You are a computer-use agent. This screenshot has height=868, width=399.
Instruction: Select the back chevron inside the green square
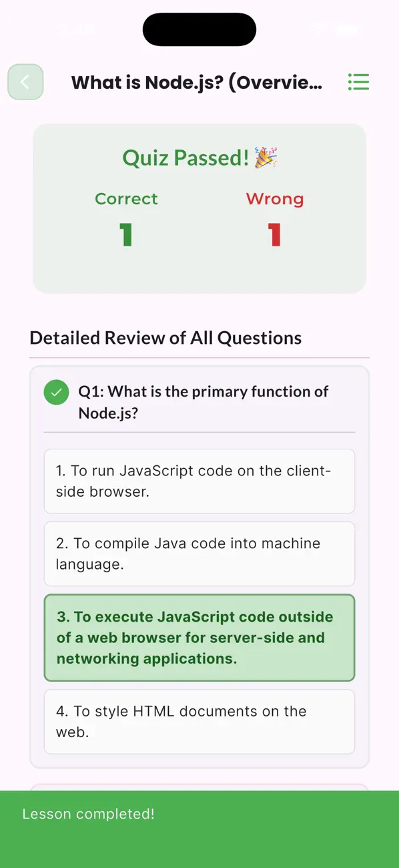[x=25, y=81]
